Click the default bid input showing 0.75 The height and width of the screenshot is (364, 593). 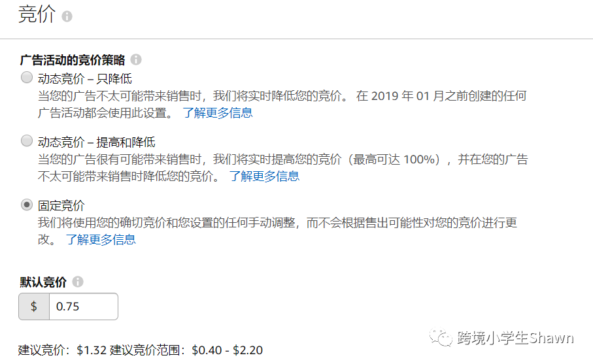[x=83, y=306]
